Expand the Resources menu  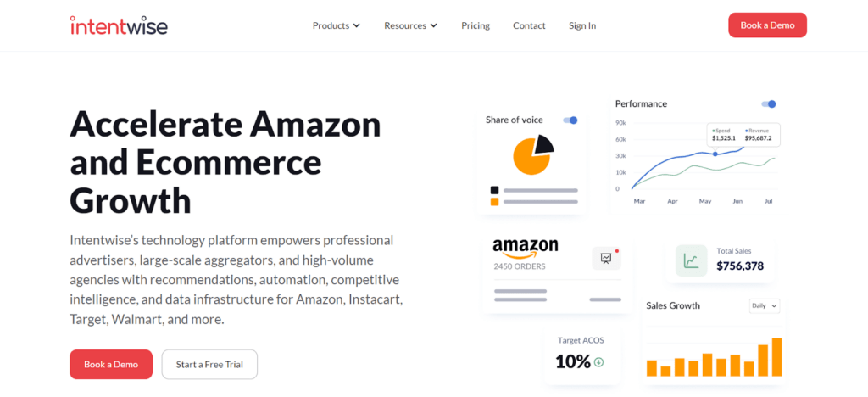tap(411, 25)
